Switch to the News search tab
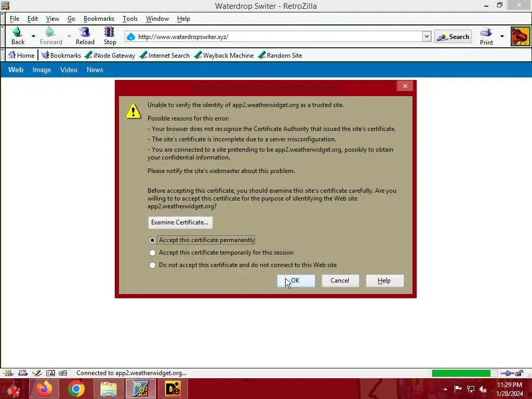Image resolution: width=532 pixels, height=399 pixels. (x=95, y=70)
